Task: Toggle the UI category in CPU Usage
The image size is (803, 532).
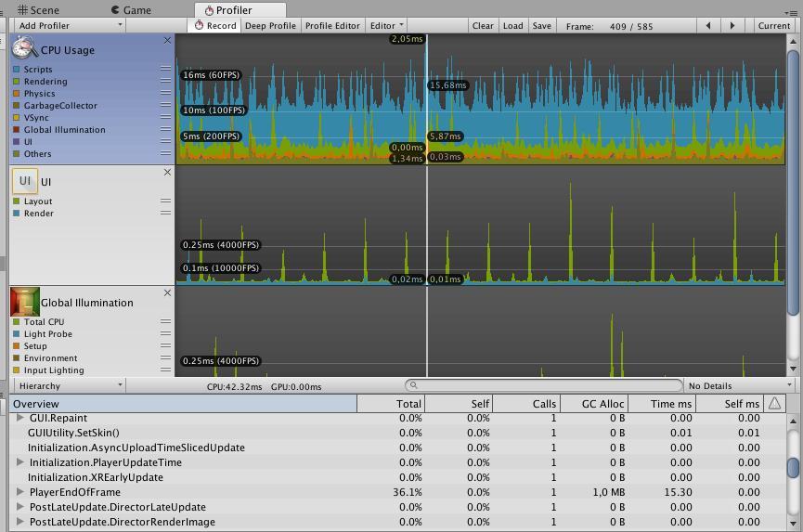Action: pos(17,141)
